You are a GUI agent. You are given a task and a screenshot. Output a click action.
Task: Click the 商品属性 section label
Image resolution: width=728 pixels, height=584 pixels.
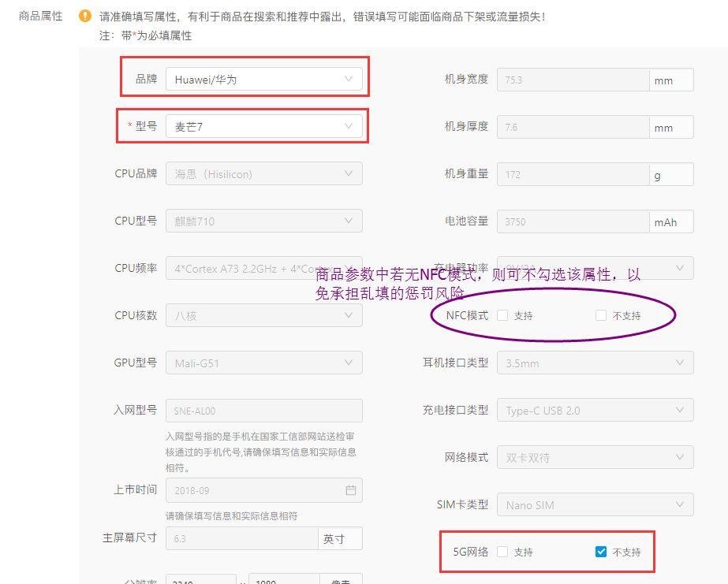click(x=40, y=17)
